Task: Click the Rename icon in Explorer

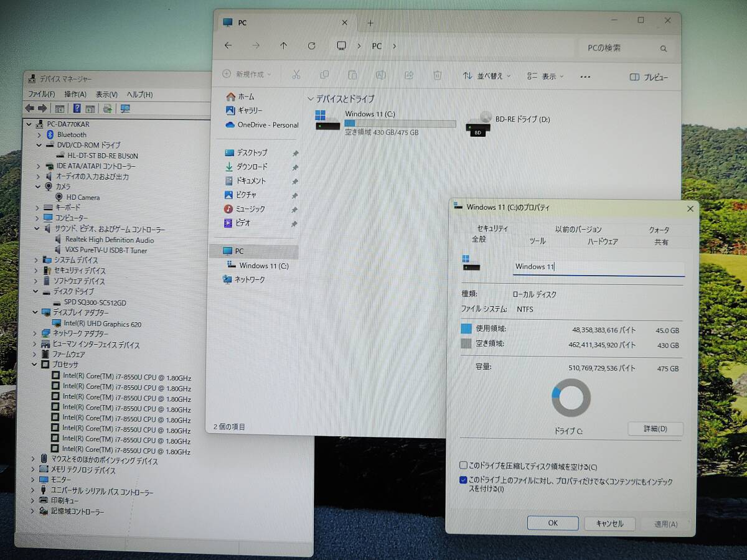Action: [x=380, y=75]
